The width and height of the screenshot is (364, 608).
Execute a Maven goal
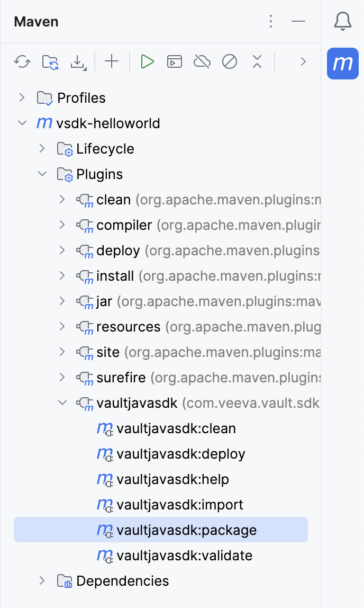[175, 61]
